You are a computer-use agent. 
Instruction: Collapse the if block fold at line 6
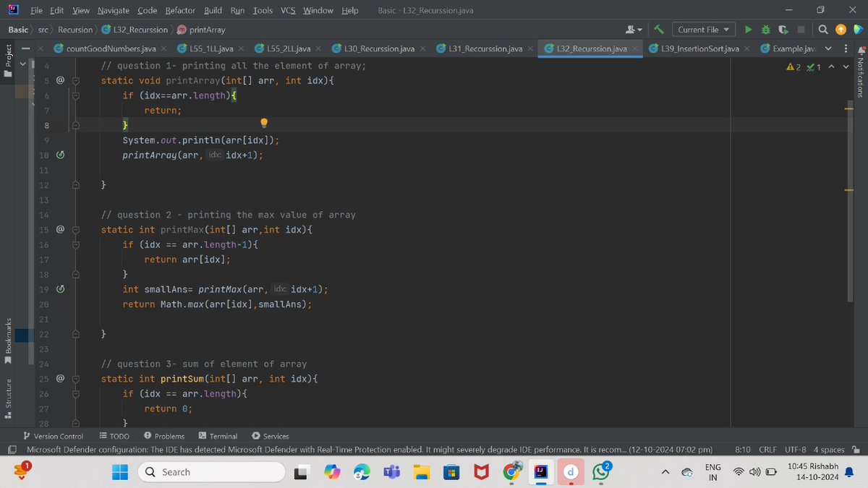(76, 96)
